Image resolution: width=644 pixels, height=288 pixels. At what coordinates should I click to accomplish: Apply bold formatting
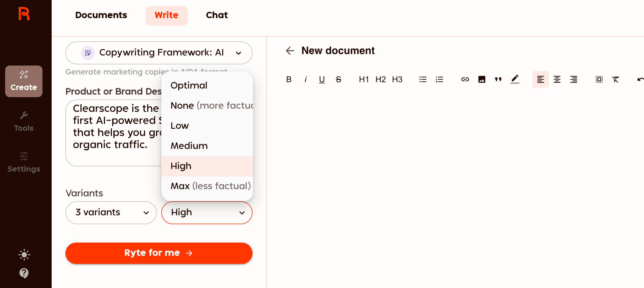coord(289,79)
